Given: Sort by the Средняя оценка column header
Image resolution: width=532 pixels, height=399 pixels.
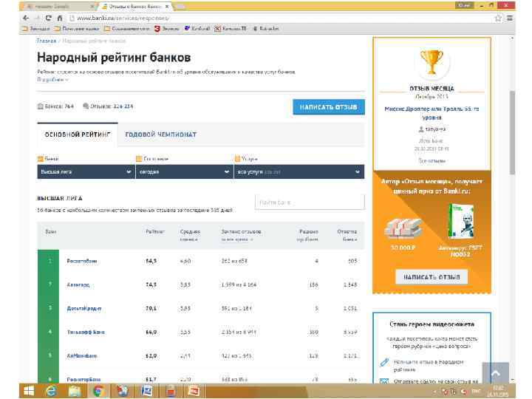Looking at the screenshot, I should click(190, 235).
